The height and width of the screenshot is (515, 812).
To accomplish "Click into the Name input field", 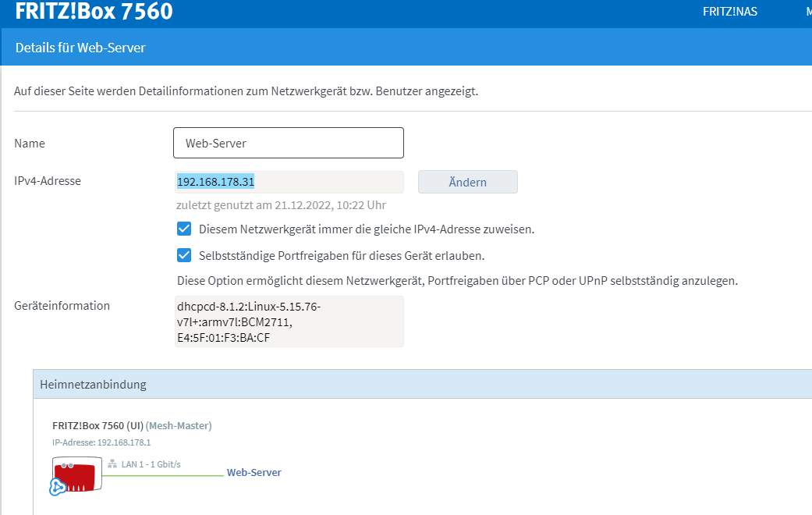I will coord(289,143).
